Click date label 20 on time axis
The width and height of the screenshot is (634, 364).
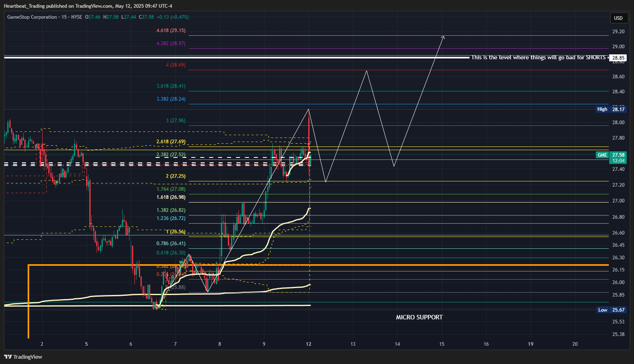[x=575, y=344]
